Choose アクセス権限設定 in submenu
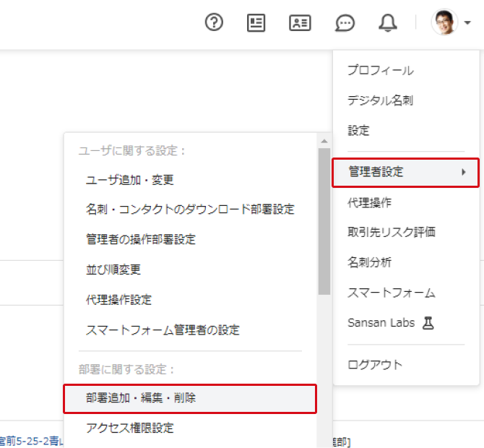The width and height of the screenshot is (484, 448). (x=130, y=428)
